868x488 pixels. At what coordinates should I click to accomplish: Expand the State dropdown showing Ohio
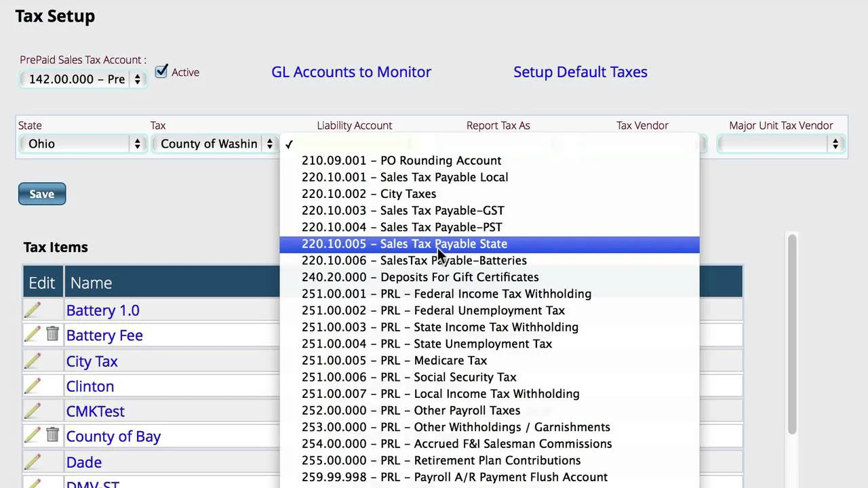(83, 144)
